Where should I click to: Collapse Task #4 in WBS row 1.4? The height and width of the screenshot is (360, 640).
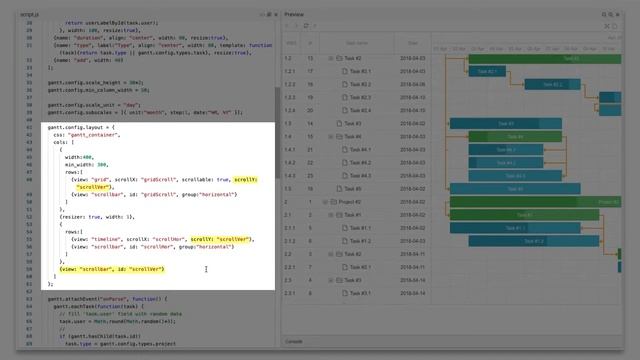pos(331,137)
